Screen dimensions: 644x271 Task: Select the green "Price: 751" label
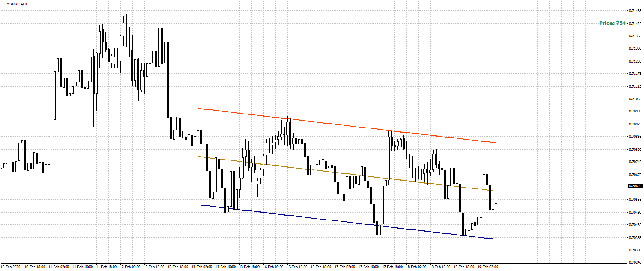click(x=612, y=23)
